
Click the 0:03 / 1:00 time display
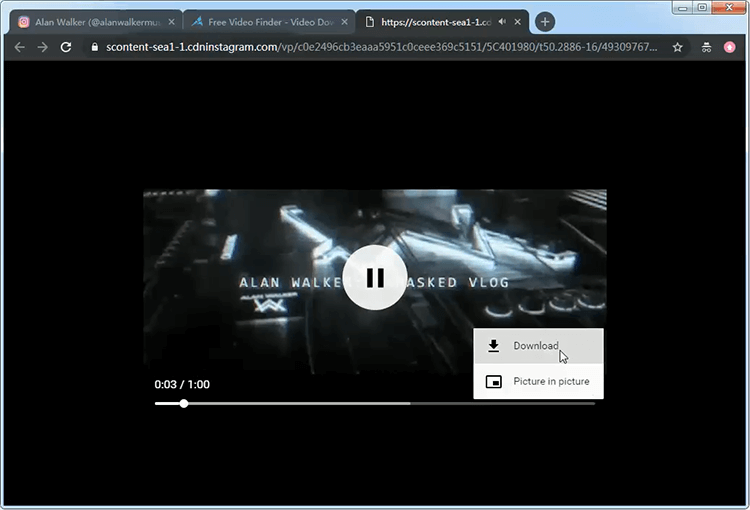pos(182,384)
